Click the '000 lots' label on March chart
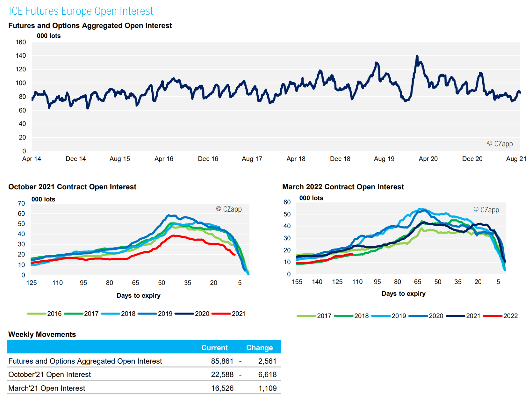This screenshot has height=399, width=532. pos(311,198)
